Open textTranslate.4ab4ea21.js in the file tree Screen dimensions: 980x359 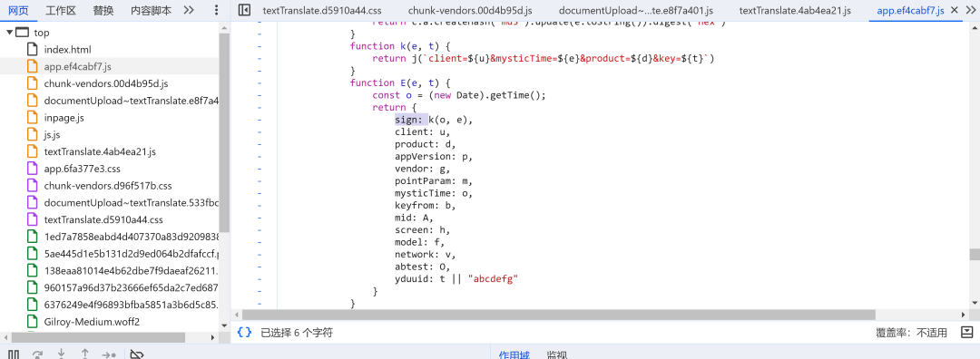100,151
